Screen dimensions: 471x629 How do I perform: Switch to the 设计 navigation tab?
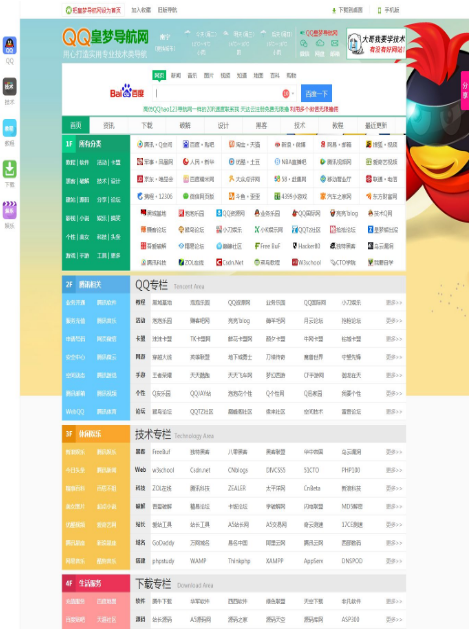(x=223, y=125)
